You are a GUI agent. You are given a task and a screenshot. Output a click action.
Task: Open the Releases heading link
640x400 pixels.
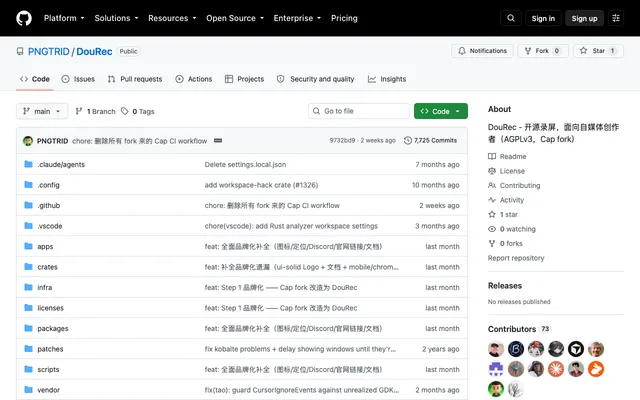point(504,286)
